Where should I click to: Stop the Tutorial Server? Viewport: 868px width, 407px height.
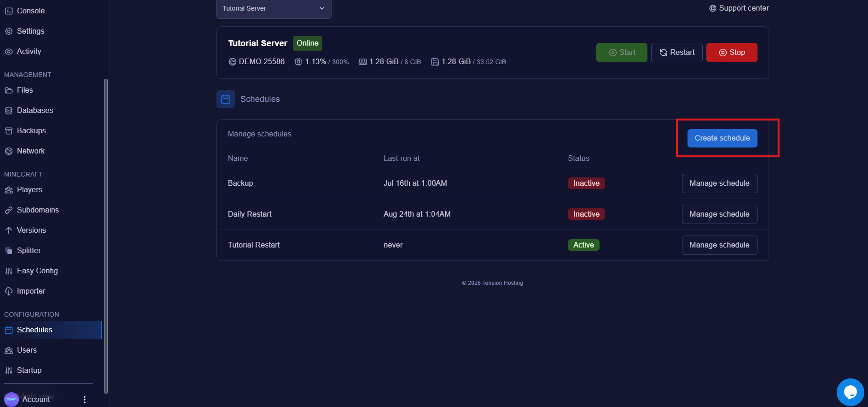pos(732,53)
